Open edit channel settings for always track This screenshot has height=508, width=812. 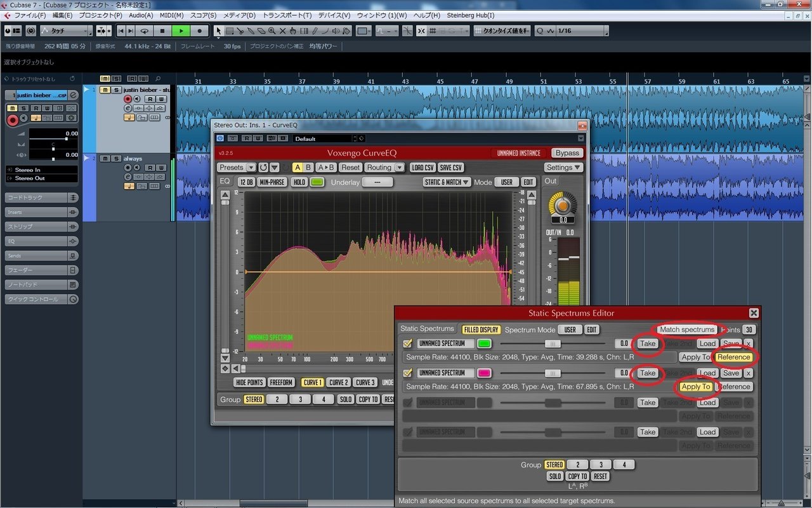coord(128,177)
